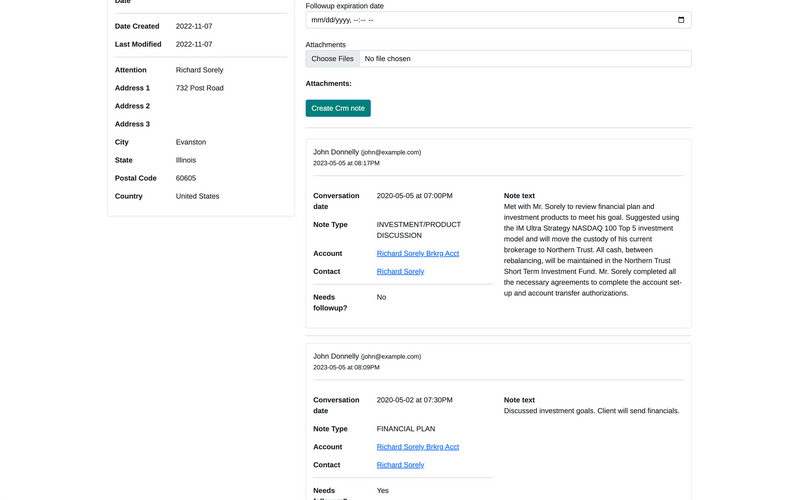Select the month segment of the expiration date
Viewport: 800px width, 500px height.
point(318,20)
